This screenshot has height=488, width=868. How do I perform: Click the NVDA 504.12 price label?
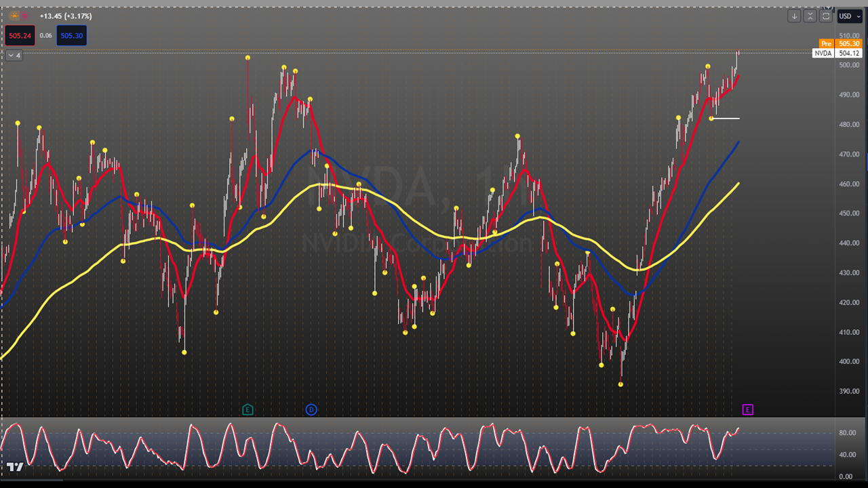[837, 53]
